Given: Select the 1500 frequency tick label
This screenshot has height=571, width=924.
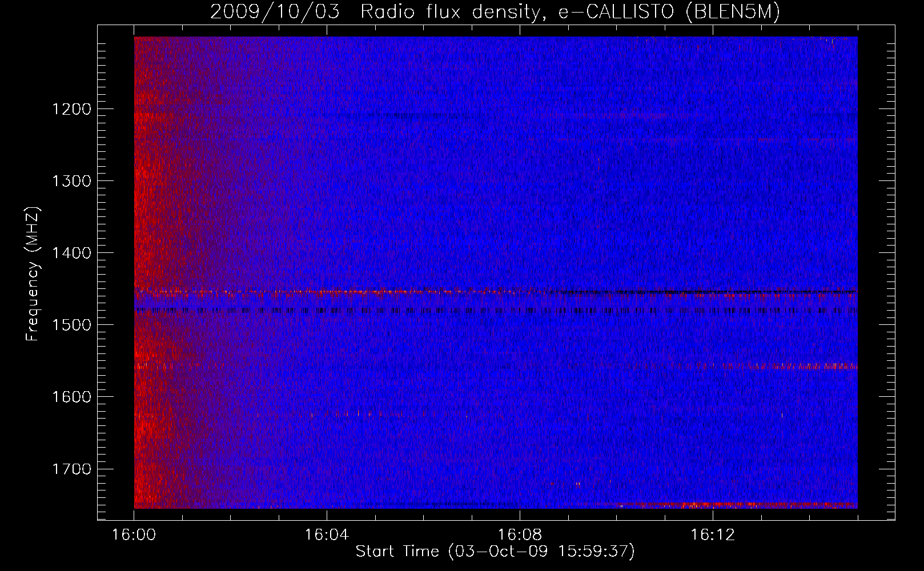Looking at the screenshot, I should point(71,325).
